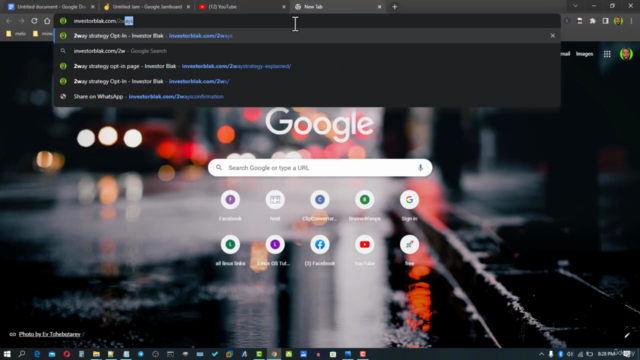The image size is (640, 360).
Task: Click the Search Google or type a URL box
Action: [x=320, y=168]
